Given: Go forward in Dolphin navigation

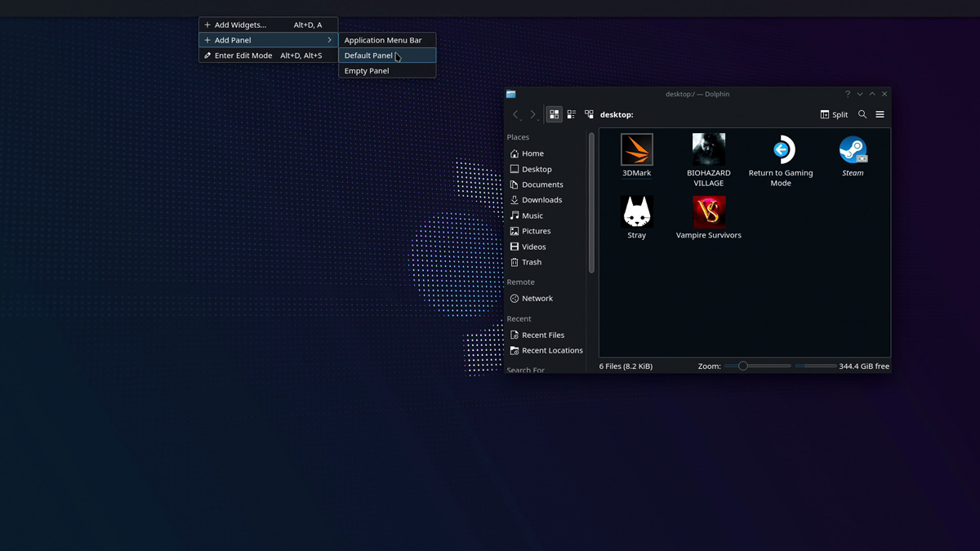Looking at the screenshot, I should 533,114.
